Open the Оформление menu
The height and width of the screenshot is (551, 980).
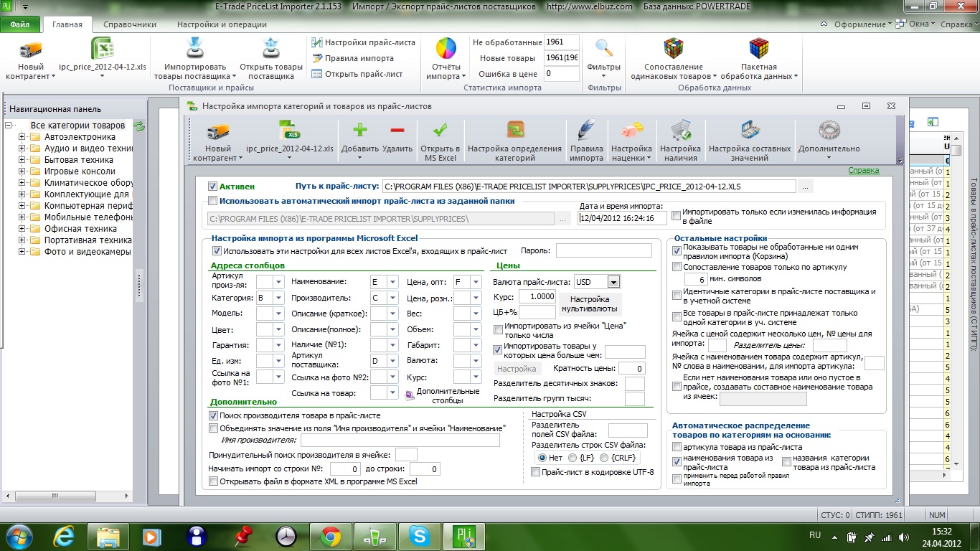coord(862,24)
